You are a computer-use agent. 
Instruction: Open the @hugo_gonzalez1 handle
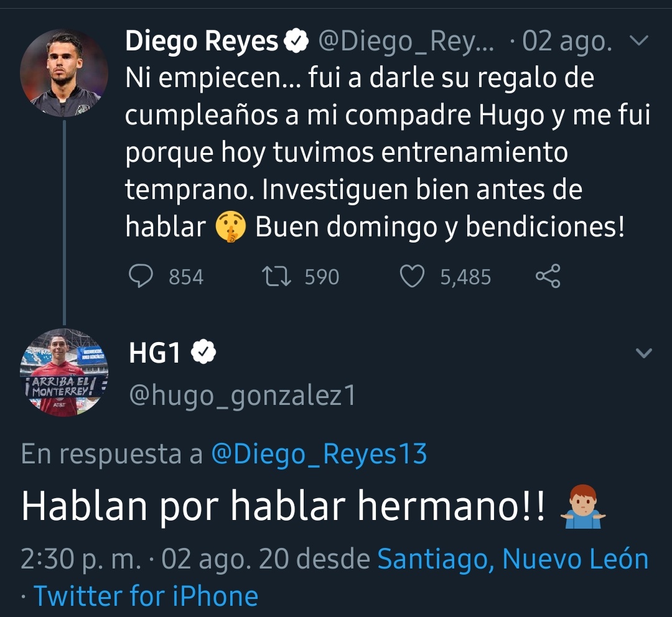242,396
